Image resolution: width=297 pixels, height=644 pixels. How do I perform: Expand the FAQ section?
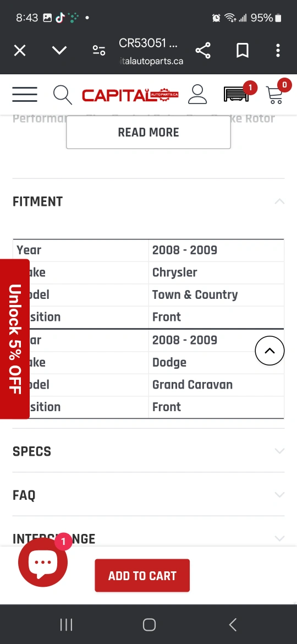point(148,495)
